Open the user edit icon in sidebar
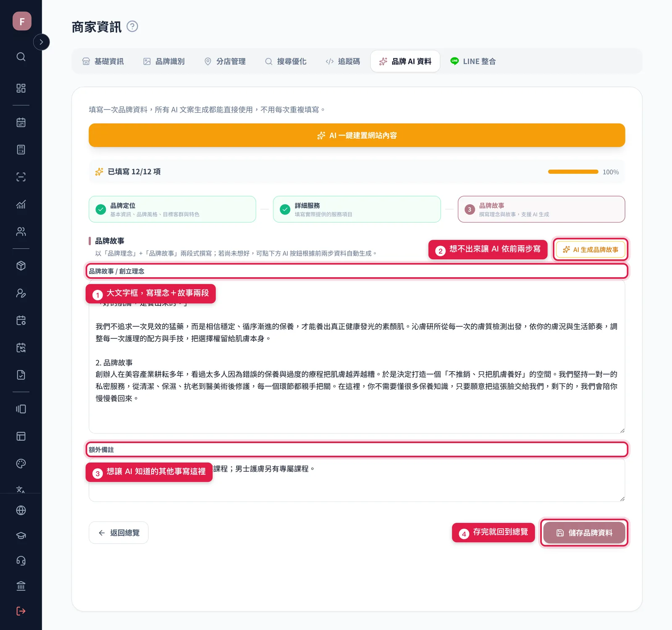 (x=21, y=293)
